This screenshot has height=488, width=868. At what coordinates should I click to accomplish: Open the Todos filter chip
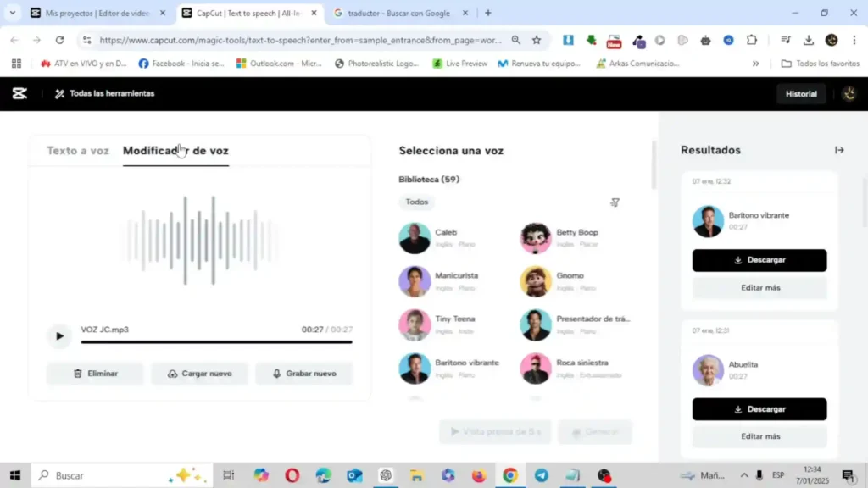[416, 202]
